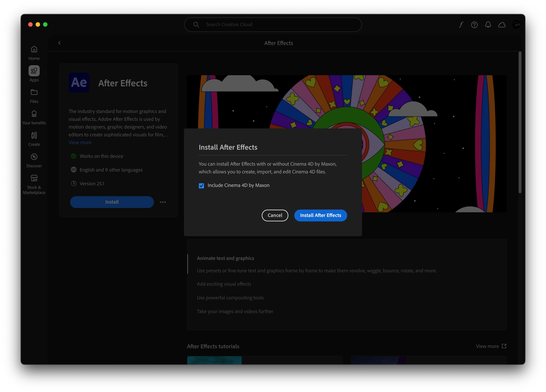Select the Apps sidebar icon

(x=34, y=71)
